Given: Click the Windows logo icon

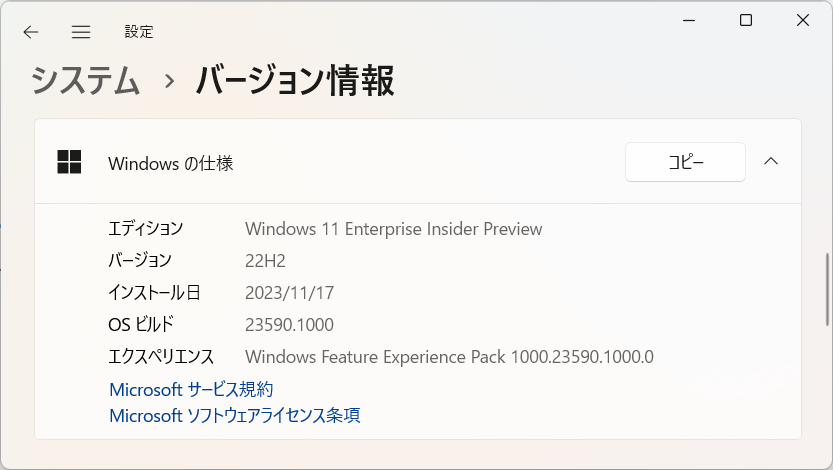Looking at the screenshot, I should [x=69, y=162].
